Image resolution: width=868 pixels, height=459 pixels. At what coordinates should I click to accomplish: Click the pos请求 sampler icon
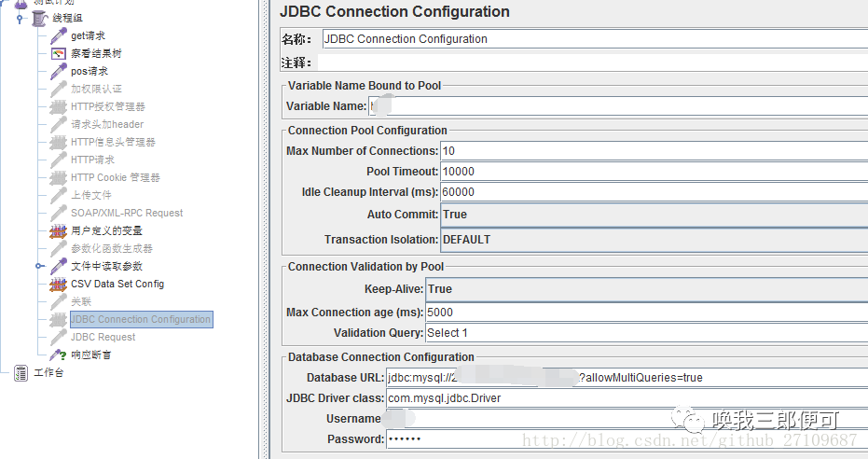(x=58, y=71)
